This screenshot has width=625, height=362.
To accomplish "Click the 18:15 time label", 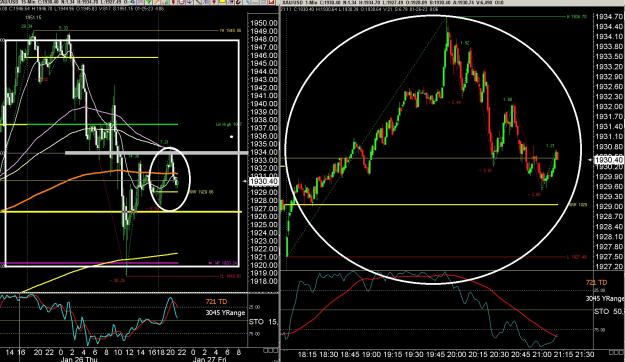I will (307, 354).
